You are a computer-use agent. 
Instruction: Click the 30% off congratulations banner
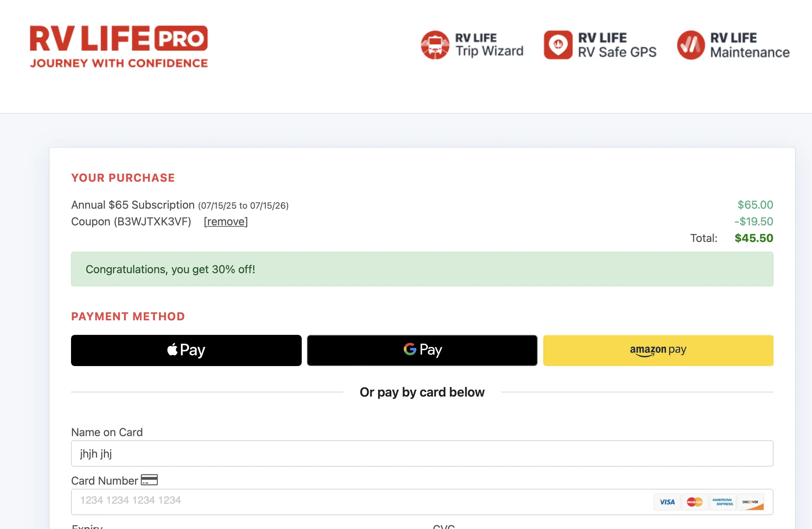click(x=422, y=269)
